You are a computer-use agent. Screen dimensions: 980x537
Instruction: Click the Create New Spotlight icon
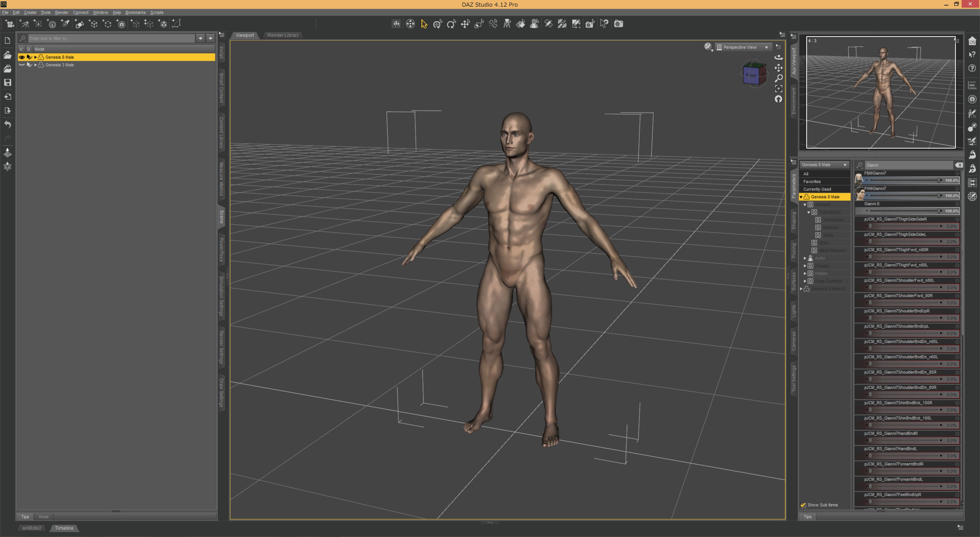65,24
